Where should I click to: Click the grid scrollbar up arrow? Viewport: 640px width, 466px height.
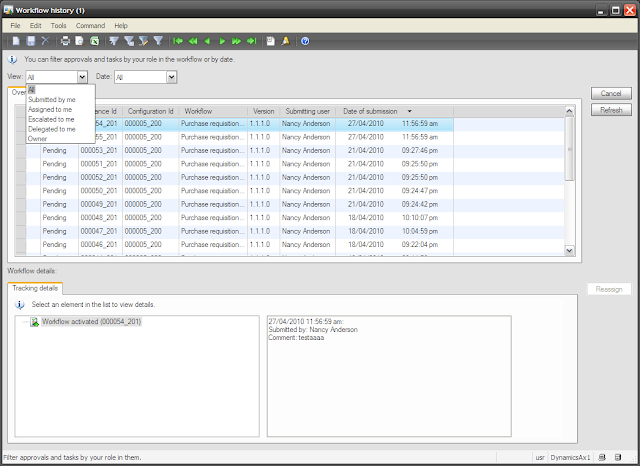569,111
